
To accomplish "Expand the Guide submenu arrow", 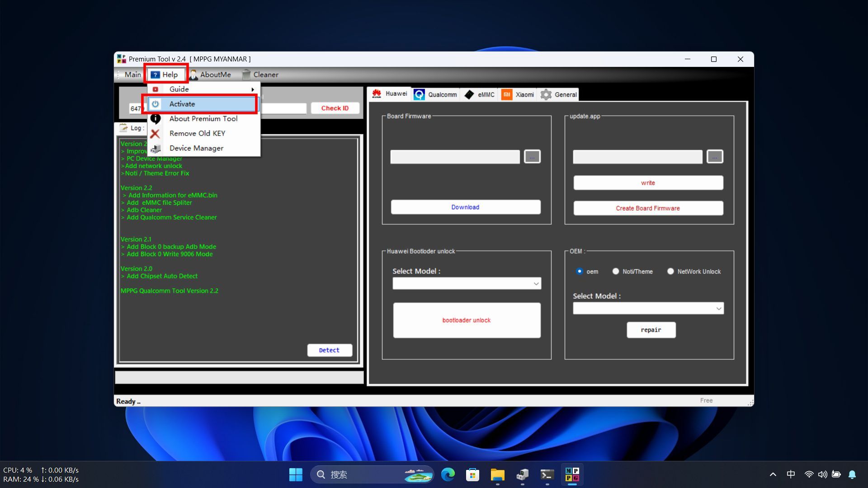I will 253,89.
